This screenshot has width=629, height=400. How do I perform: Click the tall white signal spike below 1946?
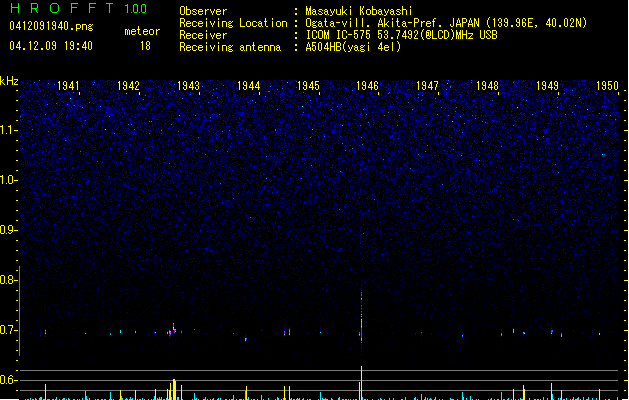point(361,381)
